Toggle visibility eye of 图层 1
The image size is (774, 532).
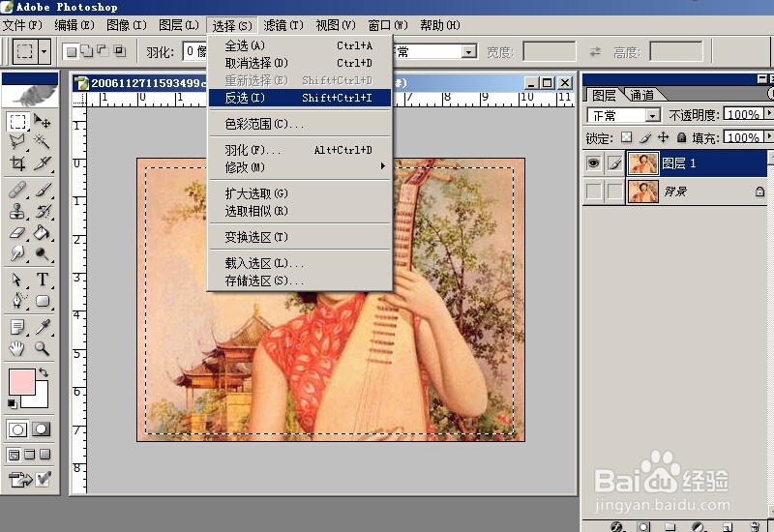[593, 163]
